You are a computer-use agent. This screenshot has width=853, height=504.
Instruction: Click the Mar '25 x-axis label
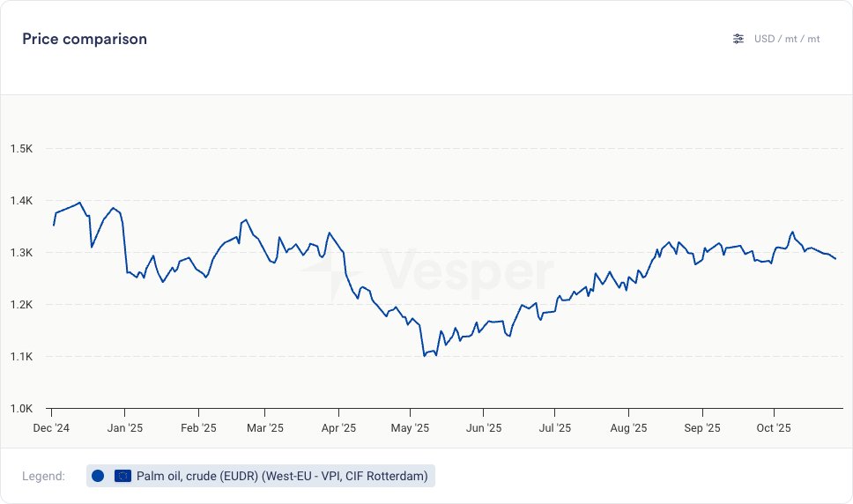[x=265, y=428]
